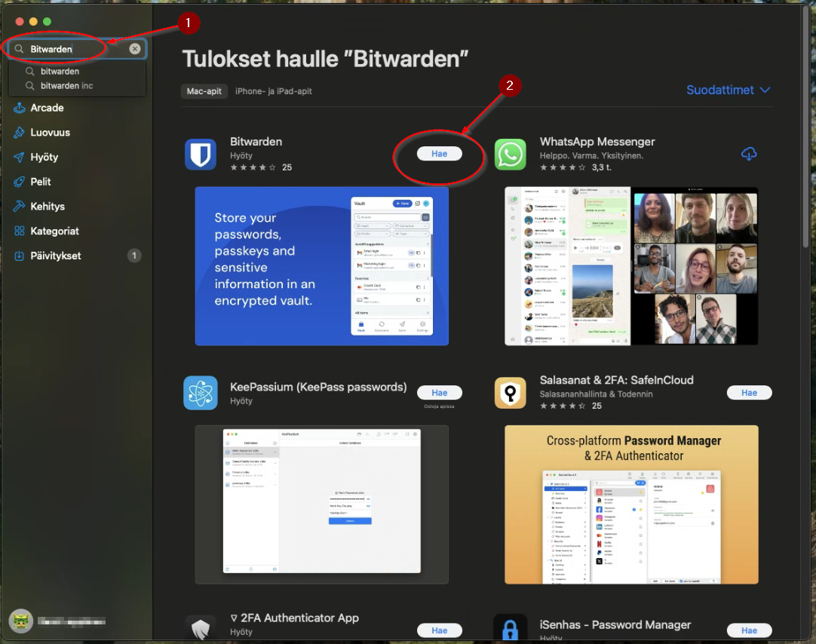This screenshot has width=816, height=644.
Task: Open KeePassium (KeePass passwords) title
Action: coord(318,387)
